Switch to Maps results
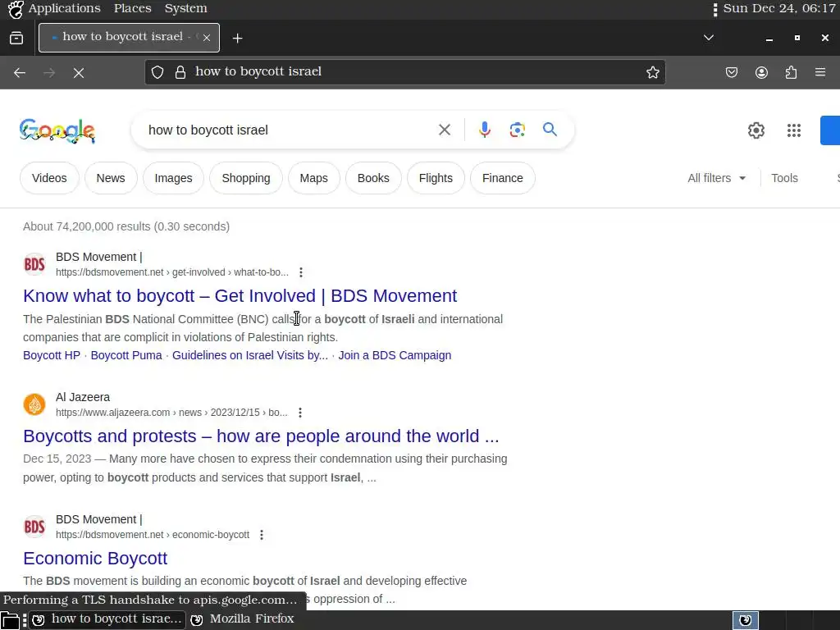This screenshot has width=840, height=630. (x=314, y=178)
